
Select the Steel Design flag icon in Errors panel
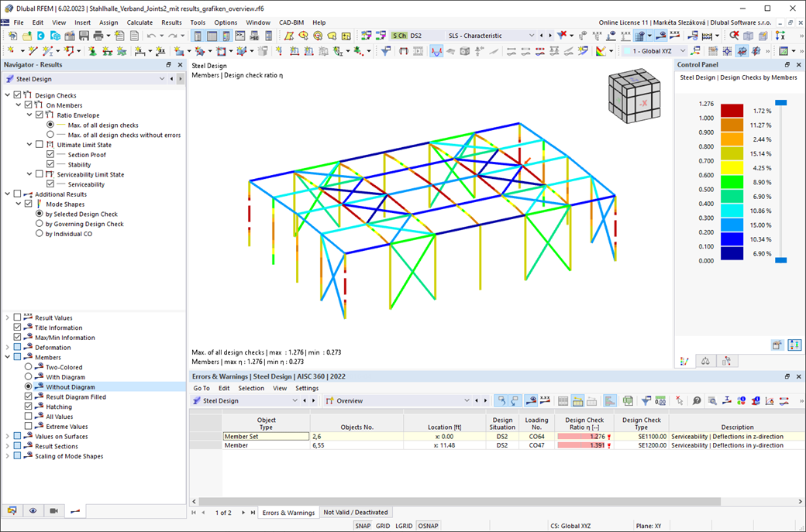(x=196, y=400)
